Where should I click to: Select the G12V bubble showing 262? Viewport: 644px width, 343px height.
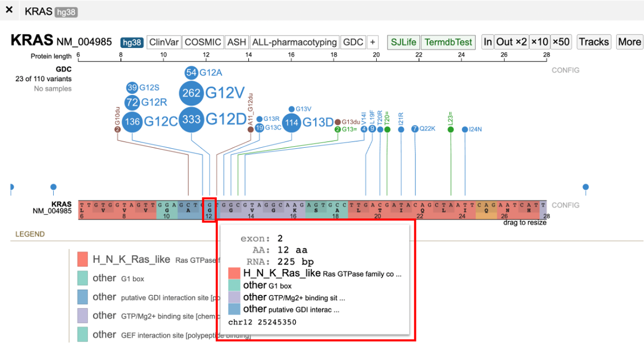[x=191, y=93]
